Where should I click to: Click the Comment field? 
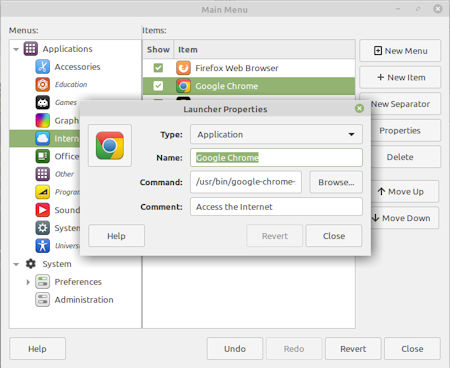tap(276, 207)
